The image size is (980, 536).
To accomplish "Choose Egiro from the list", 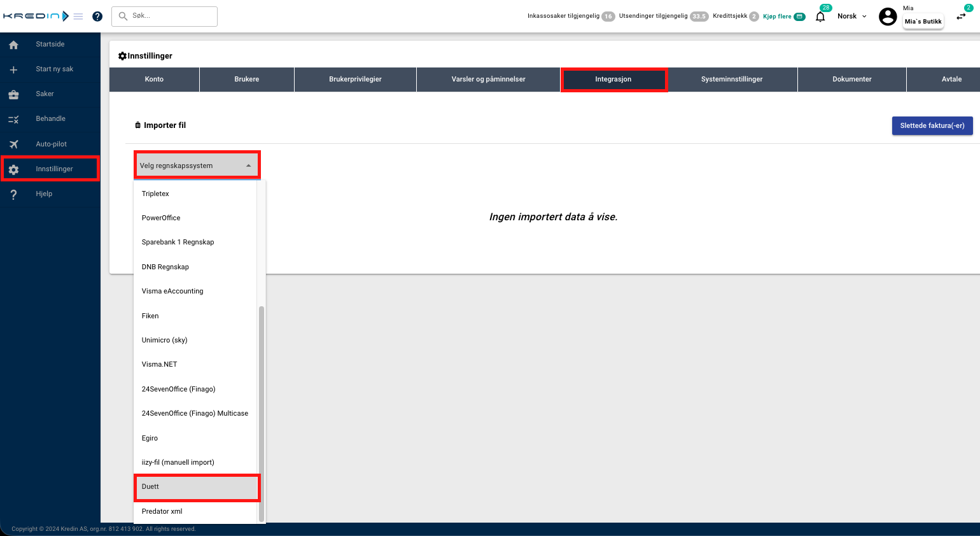I will point(195,438).
